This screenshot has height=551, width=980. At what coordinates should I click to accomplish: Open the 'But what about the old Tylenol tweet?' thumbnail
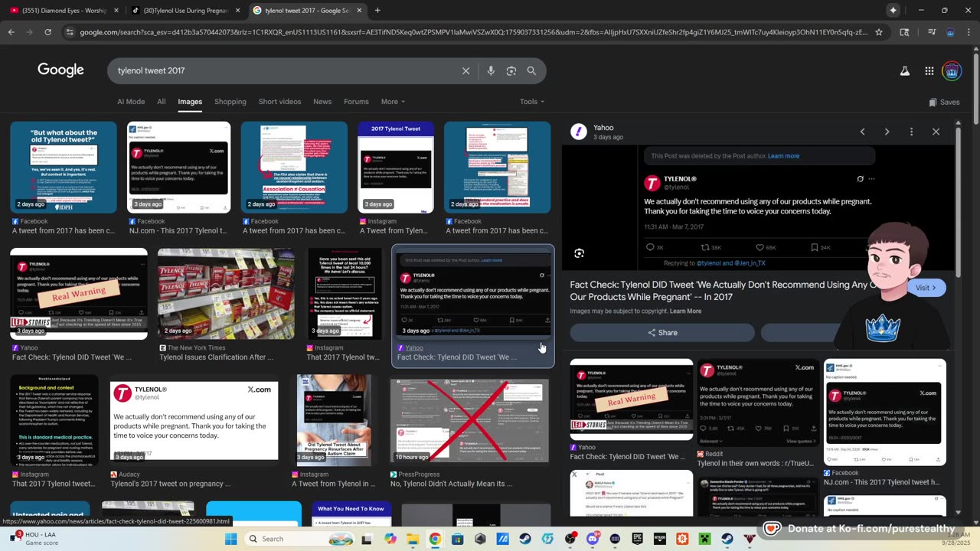tap(64, 168)
